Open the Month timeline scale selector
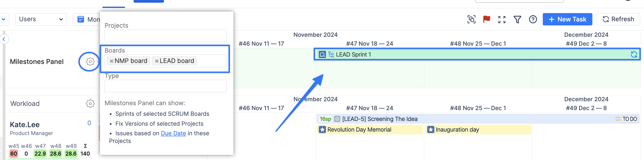The image size is (644, 160). (87, 19)
